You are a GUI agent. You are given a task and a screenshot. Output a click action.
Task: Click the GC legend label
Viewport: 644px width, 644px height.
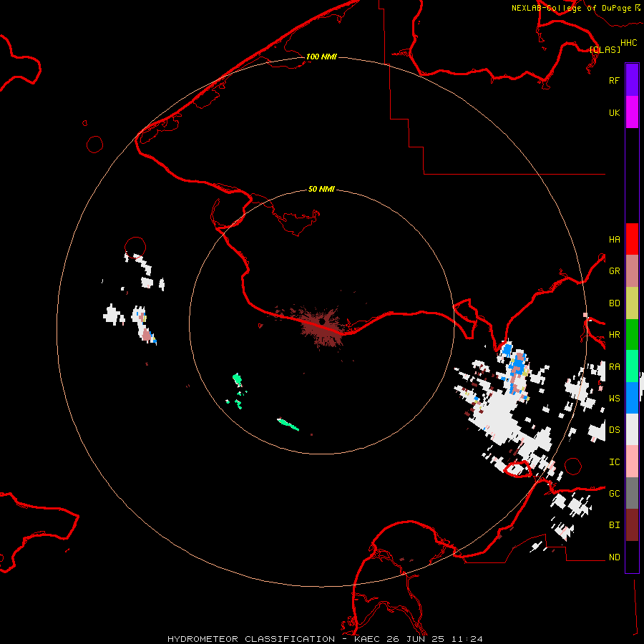click(614, 494)
